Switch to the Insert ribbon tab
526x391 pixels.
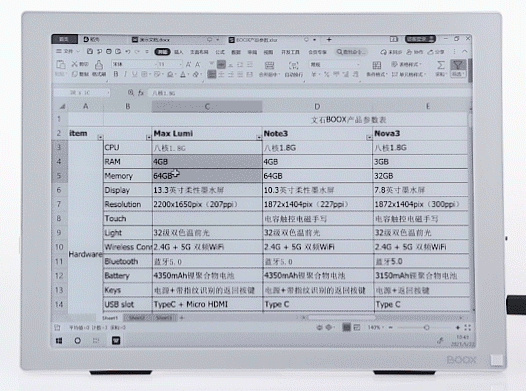(178, 52)
